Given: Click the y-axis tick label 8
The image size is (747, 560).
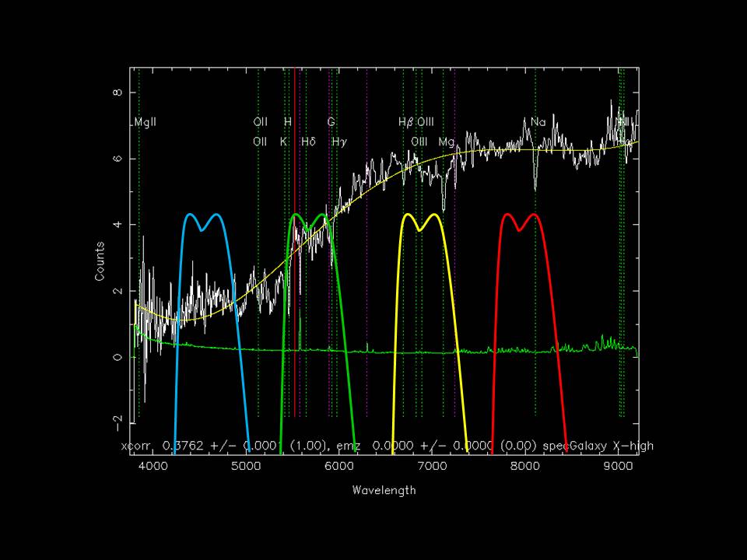Looking at the screenshot, I should pyautogui.click(x=118, y=93).
